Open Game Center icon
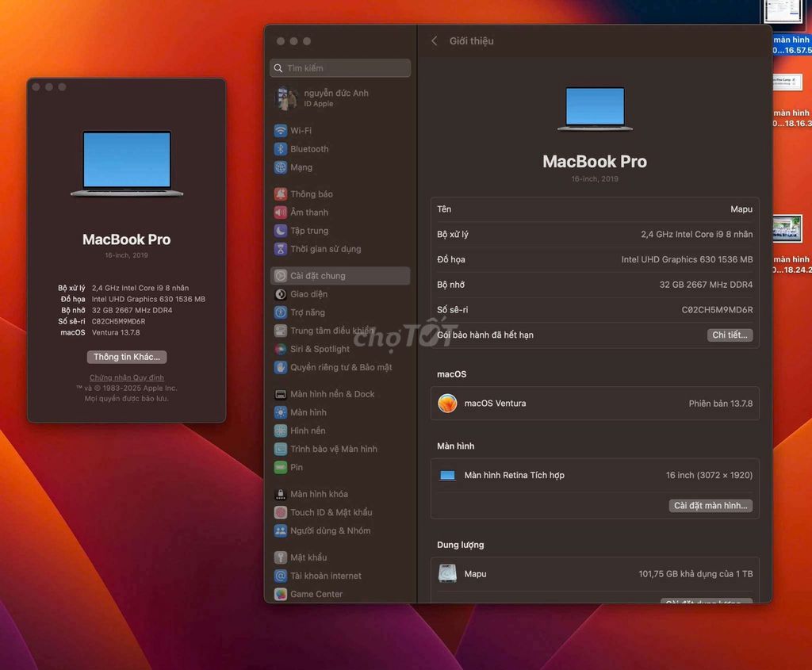812x670 pixels. [280, 595]
